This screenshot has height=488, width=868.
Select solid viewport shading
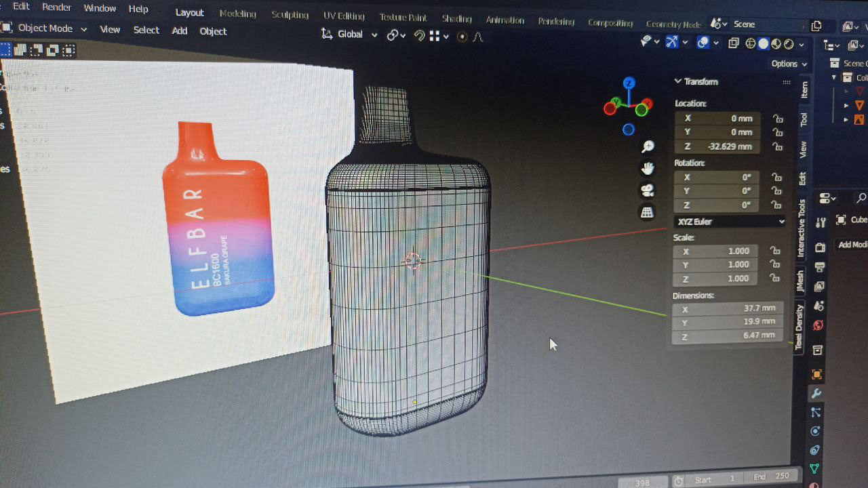[763, 44]
